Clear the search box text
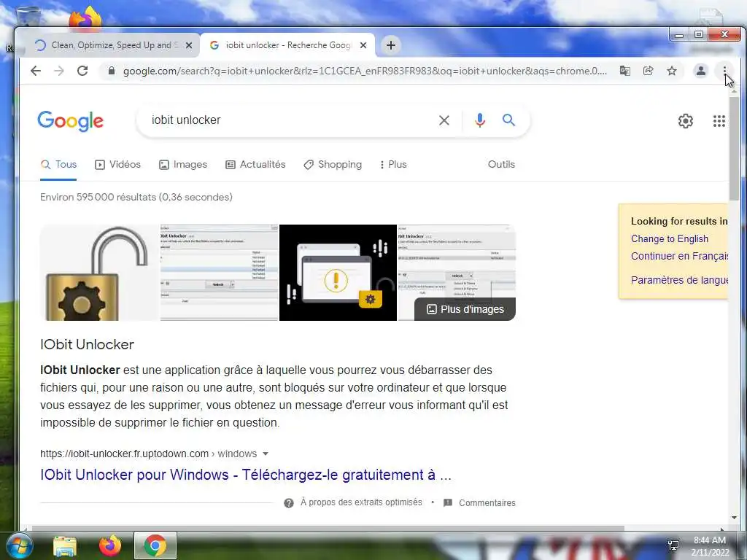Screen dimensions: 747x560 444,120
